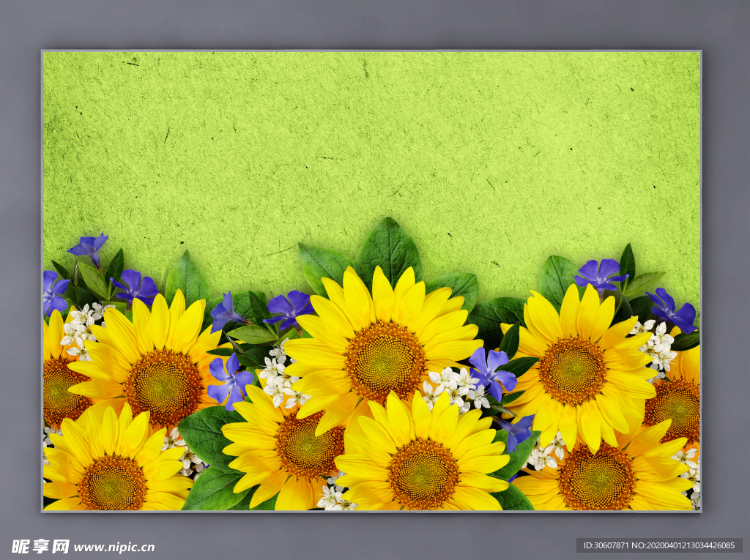Click the purple flower at the far right edge
Viewport: 750px width, 560px height.
(x=673, y=310)
